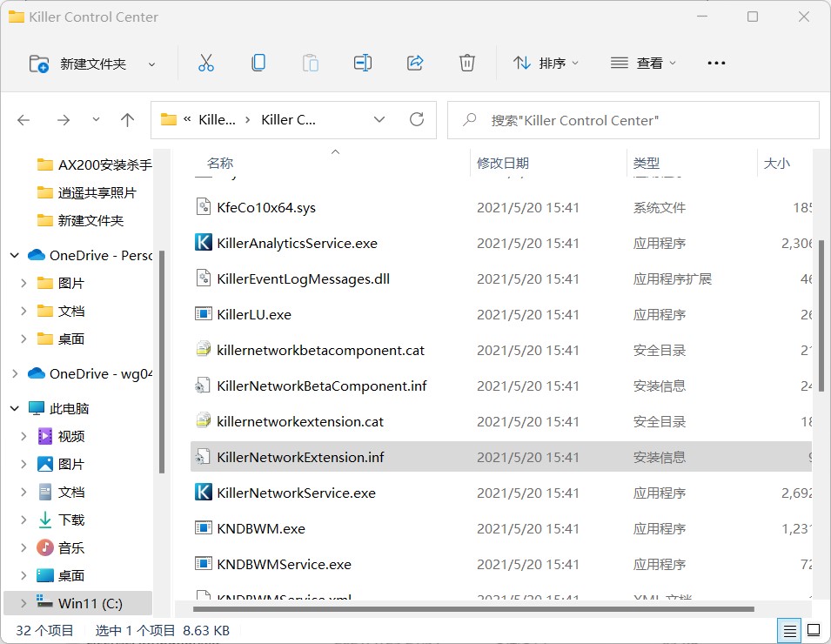Select the KfeCo10x64.sys file name
This screenshot has height=644, width=831.
266,207
